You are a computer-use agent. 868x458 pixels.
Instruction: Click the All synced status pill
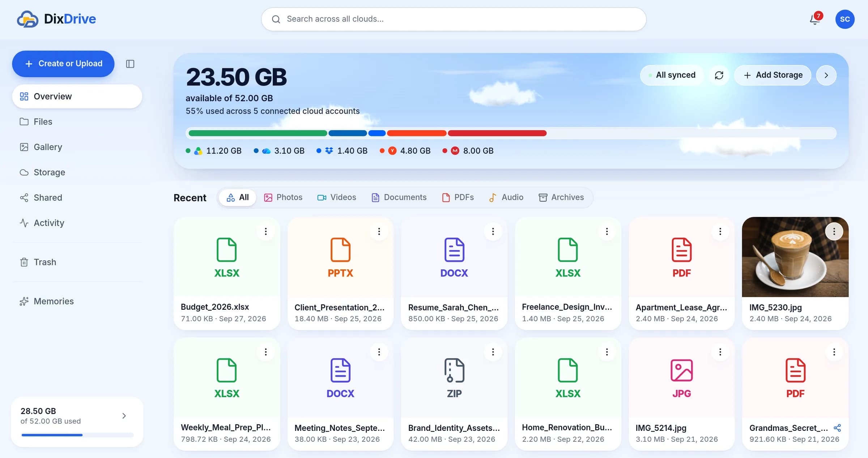[x=672, y=75]
